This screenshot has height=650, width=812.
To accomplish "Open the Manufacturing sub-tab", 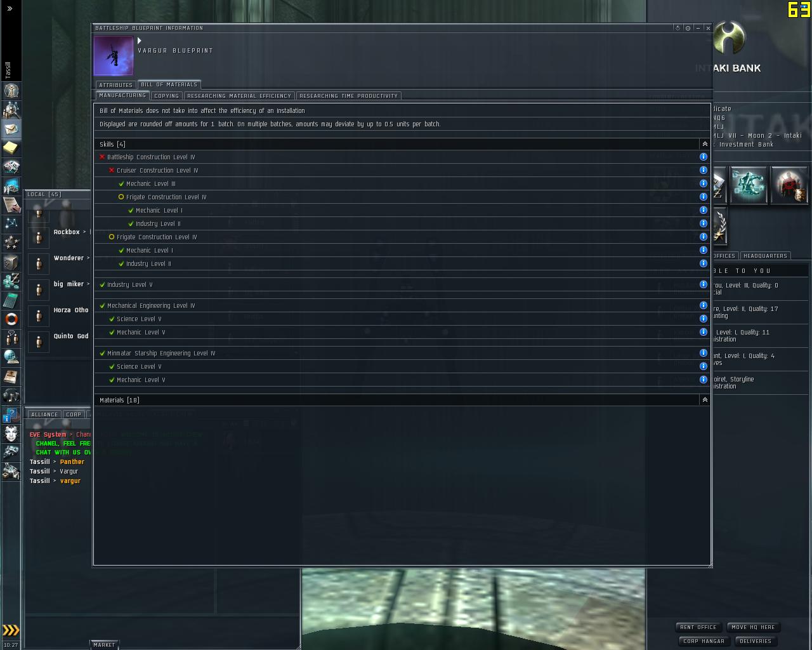I will [x=122, y=95].
